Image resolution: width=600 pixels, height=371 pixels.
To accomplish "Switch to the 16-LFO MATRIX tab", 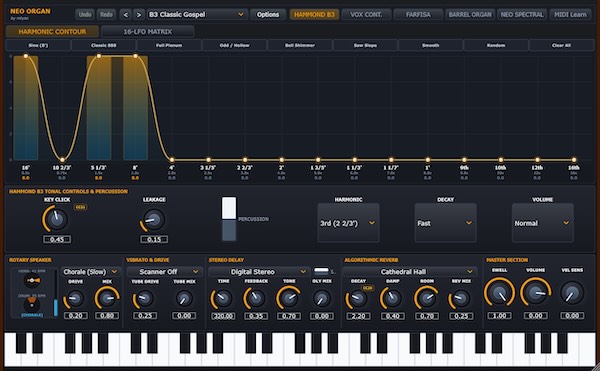I will tap(148, 31).
